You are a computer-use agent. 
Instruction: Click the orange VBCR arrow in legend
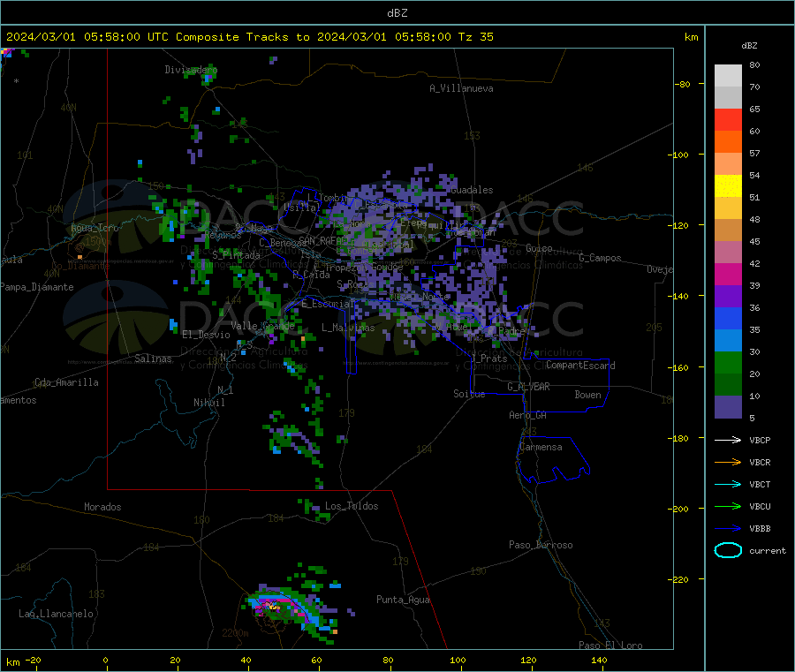click(x=728, y=462)
